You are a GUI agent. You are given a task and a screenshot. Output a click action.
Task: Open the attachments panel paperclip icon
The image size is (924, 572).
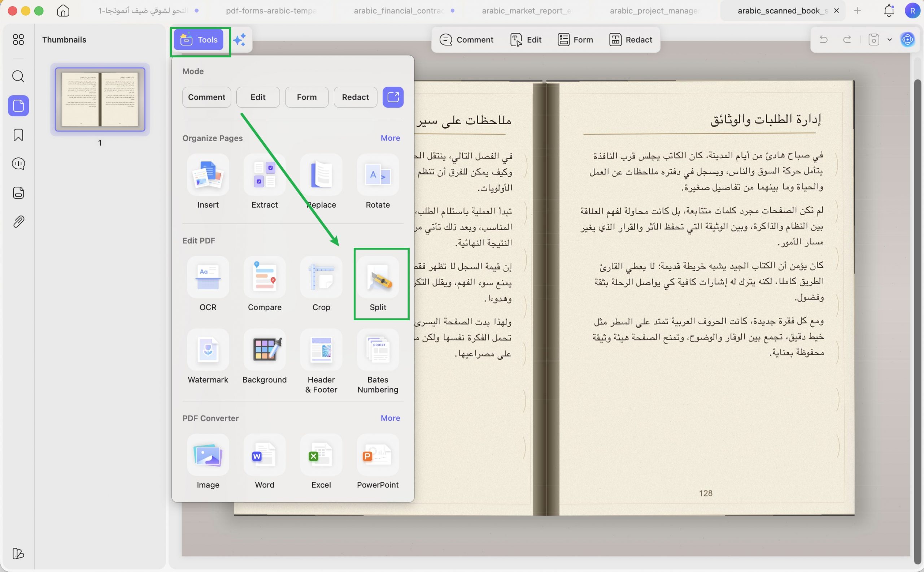coord(18,222)
